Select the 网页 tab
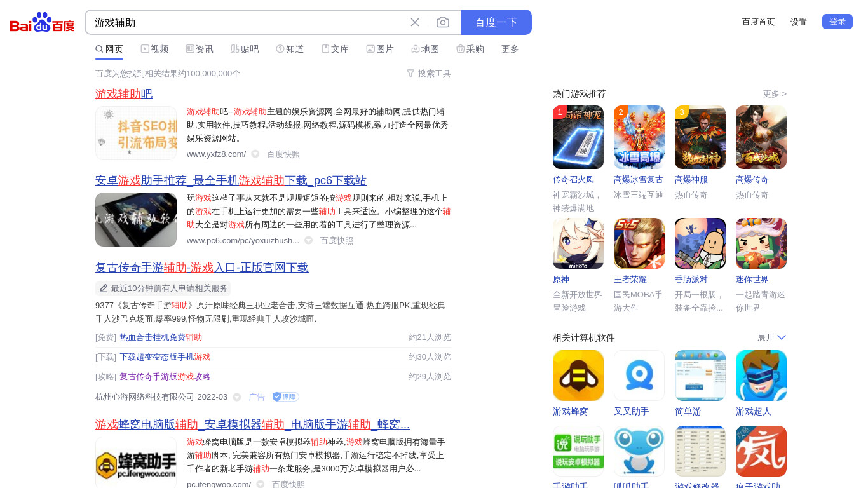 click(x=109, y=49)
